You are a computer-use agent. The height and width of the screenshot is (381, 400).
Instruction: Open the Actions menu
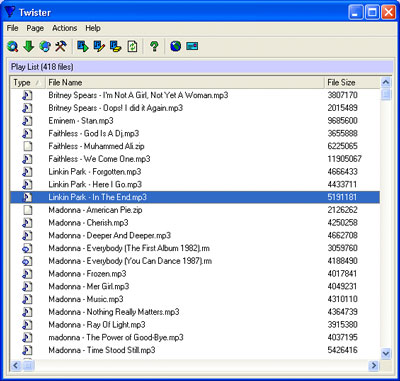[x=64, y=28]
